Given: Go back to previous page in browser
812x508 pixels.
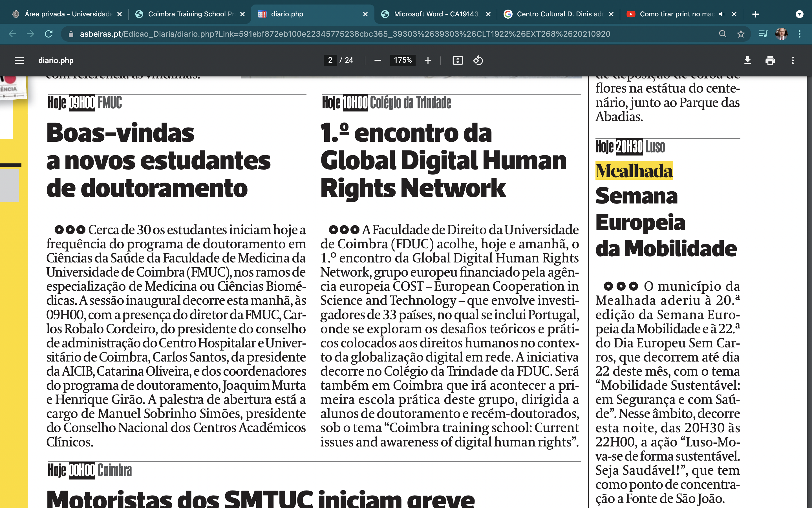Looking at the screenshot, I should [x=12, y=34].
